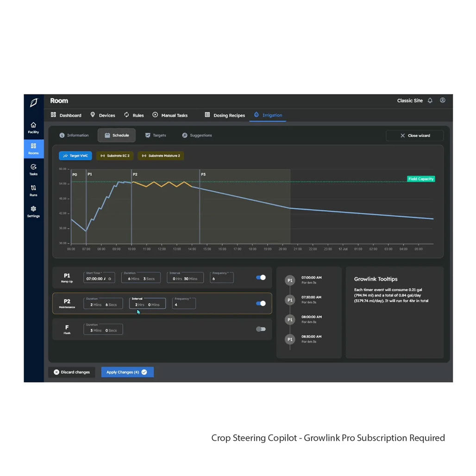
Task: Select the Tasks sidebar icon
Action: 33,169
